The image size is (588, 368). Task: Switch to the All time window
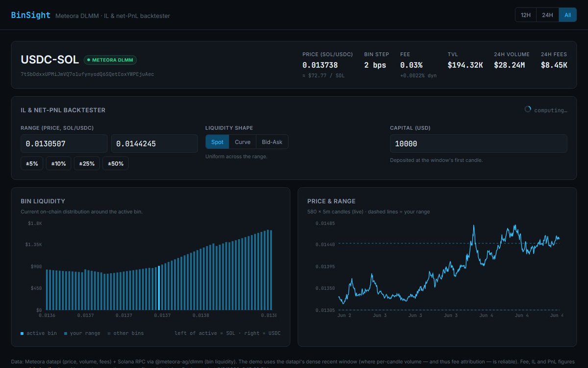tap(567, 15)
